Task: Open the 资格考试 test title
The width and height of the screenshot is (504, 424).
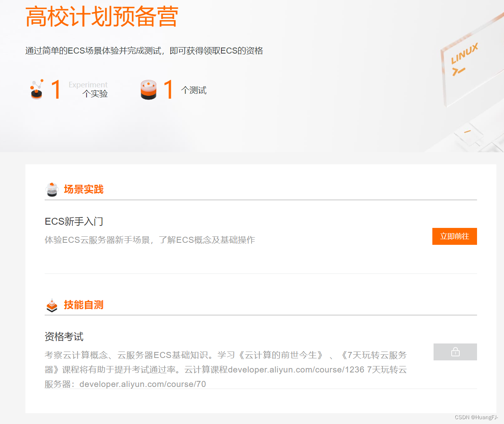Action: (x=64, y=337)
